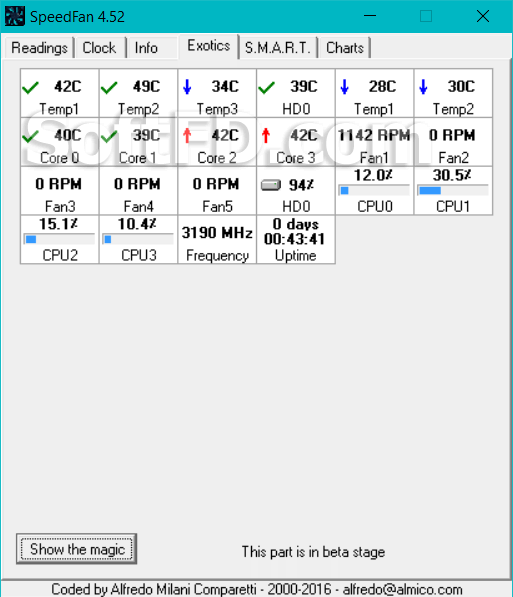Click the green checkmark icon beside HD0 39C
Viewport: 513px width, 597px height.
(267, 88)
